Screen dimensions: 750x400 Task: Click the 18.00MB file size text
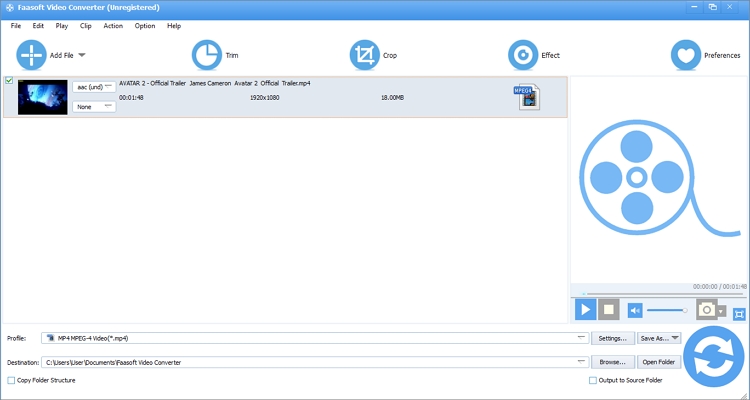[x=392, y=98]
